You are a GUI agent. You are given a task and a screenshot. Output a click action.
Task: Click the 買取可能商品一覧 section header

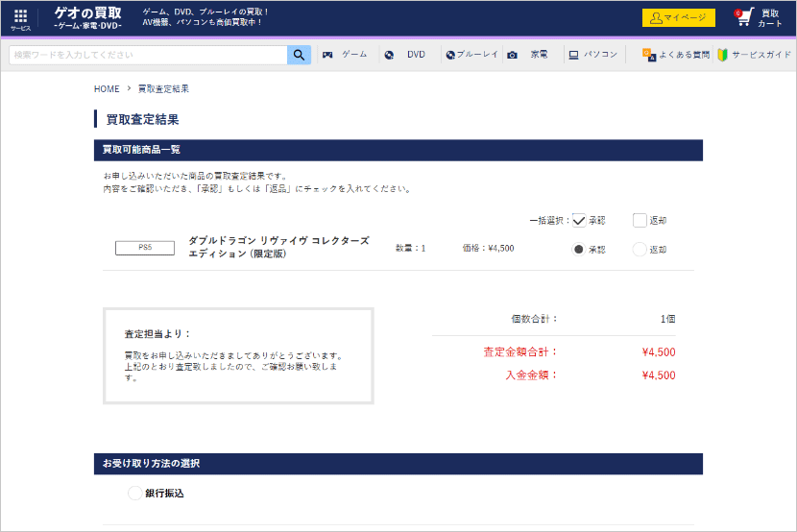click(x=398, y=151)
